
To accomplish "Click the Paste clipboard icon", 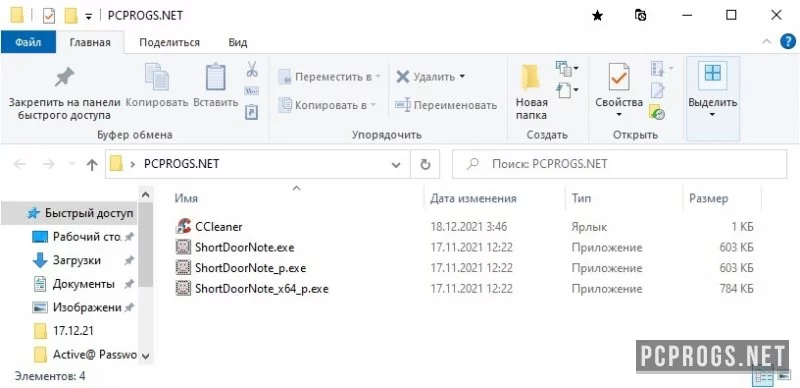I will pyautogui.click(x=215, y=77).
